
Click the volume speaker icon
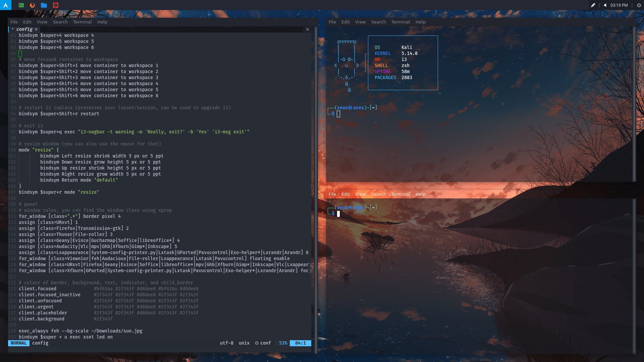(x=605, y=5)
